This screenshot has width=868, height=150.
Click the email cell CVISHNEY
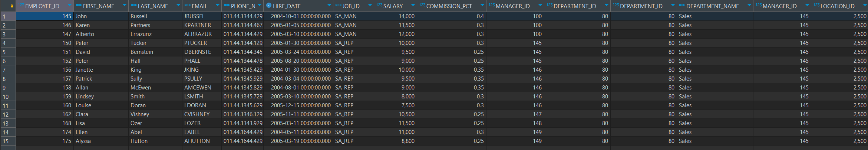click(x=202, y=114)
